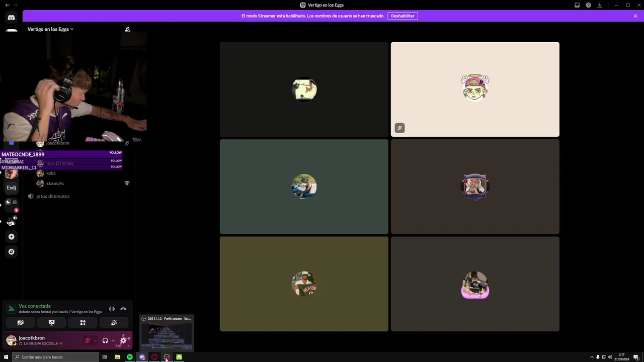Image resolution: width=644 pixels, height=362 pixels.
Task: Open the Discord help question-mark icon
Action: point(588,5)
